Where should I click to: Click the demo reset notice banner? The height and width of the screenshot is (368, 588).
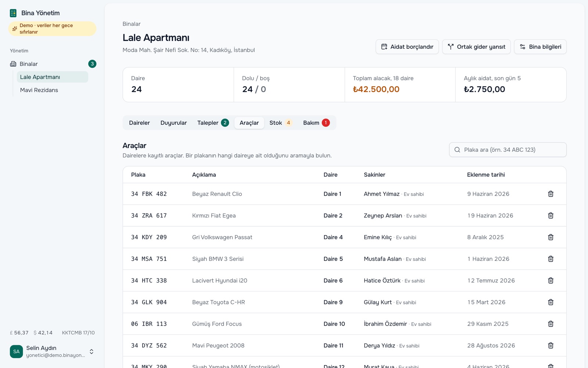(52, 29)
